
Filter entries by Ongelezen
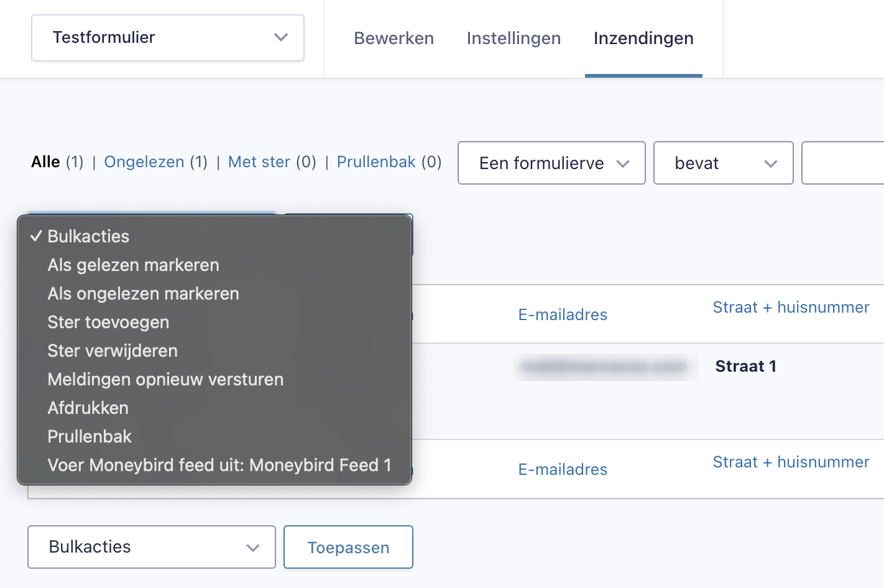click(144, 162)
